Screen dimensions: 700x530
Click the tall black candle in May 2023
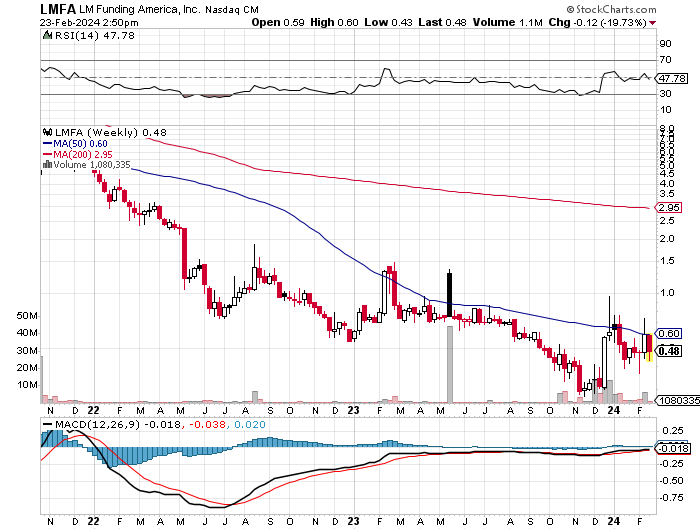450,293
